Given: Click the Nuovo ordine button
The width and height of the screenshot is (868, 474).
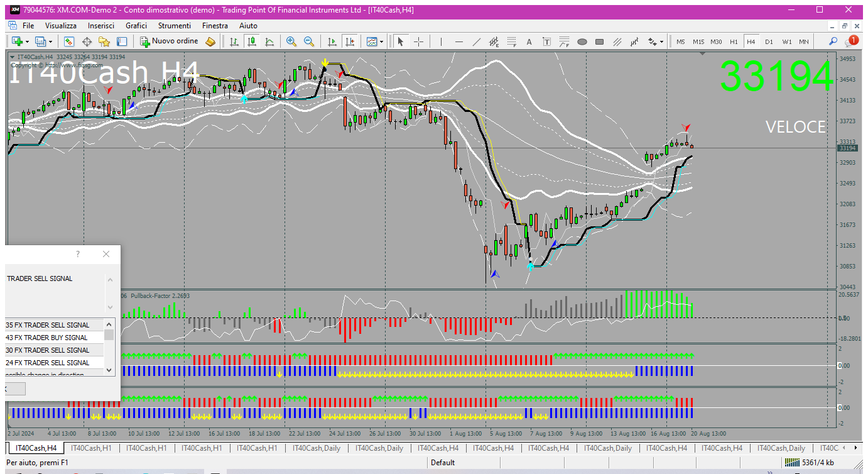Looking at the screenshot, I should point(169,41).
